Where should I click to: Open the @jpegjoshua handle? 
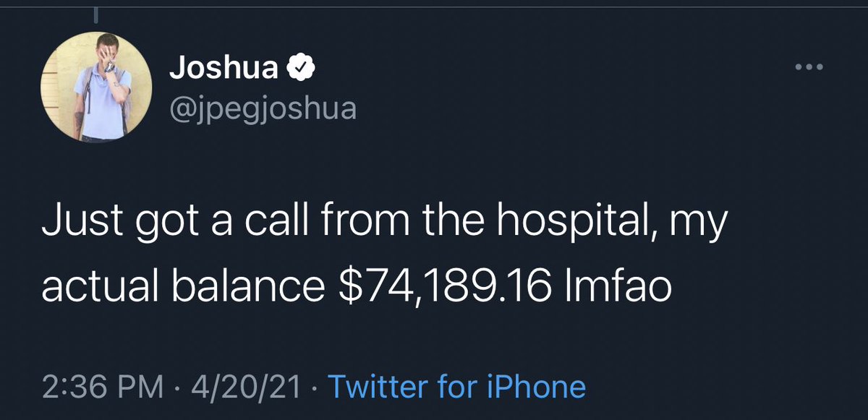(x=263, y=108)
